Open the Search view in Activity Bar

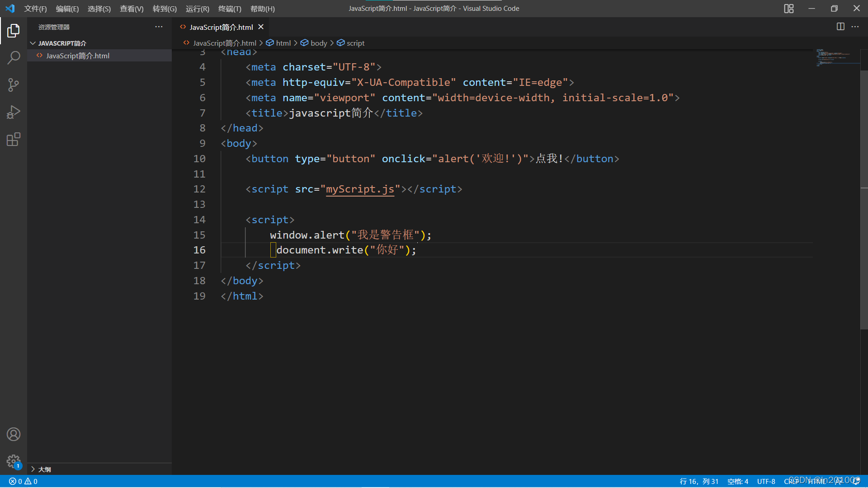pos(14,58)
